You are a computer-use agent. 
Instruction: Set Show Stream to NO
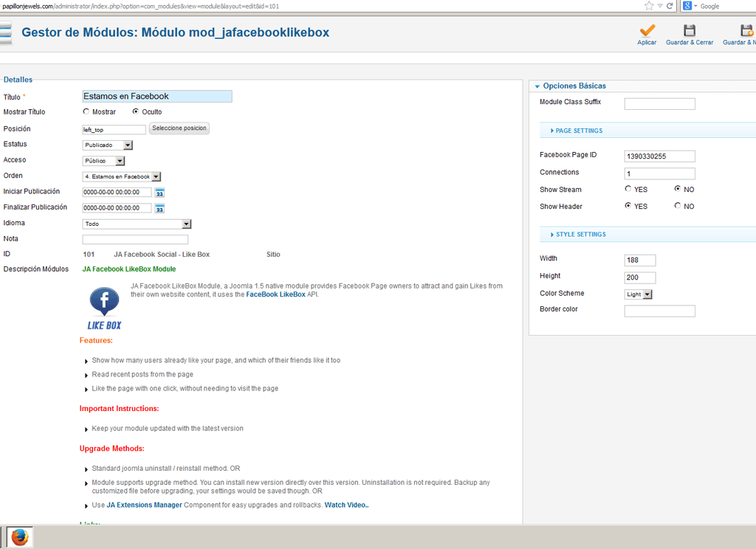coord(678,189)
